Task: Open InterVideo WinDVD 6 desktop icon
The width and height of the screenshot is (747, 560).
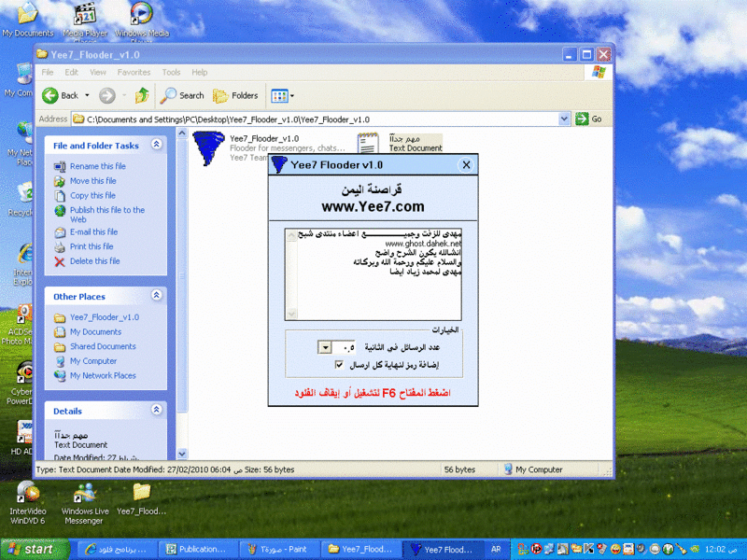Action: point(28,503)
